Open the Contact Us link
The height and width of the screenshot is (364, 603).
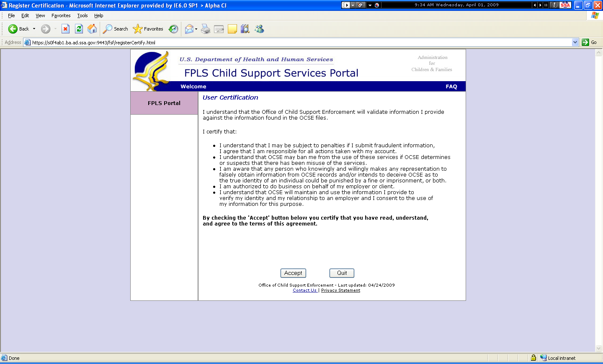(305, 290)
